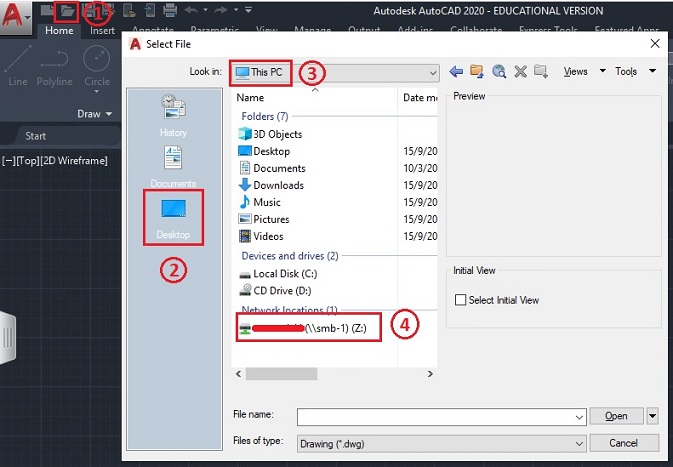Switch to the Home ribbon tab
The height and width of the screenshot is (467, 673).
click(x=59, y=31)
